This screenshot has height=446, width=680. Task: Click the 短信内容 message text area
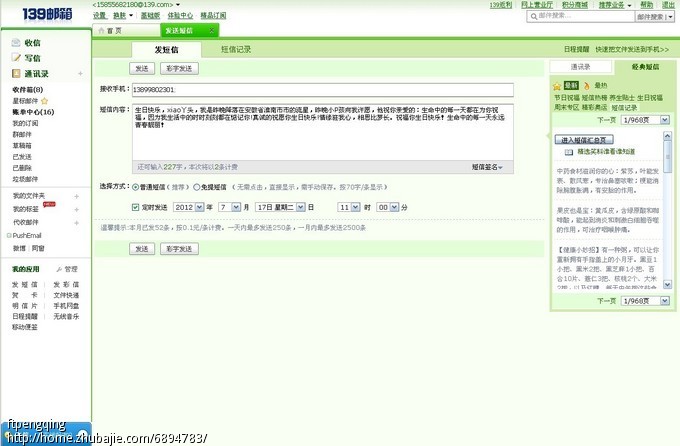(323, 132)
